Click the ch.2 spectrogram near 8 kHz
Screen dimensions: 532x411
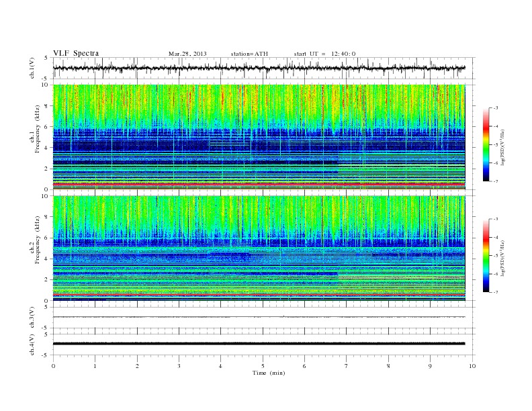[259, 217]
